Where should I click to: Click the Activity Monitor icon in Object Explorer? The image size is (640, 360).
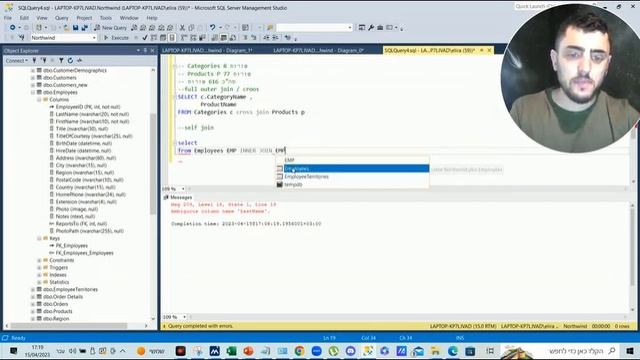pyautogui.click(x=79, y=60)
